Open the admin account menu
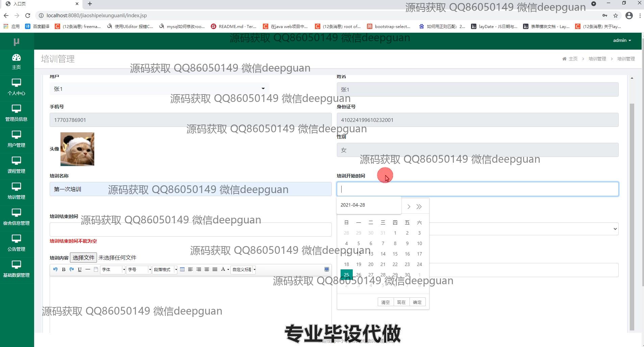 point(622,40)
